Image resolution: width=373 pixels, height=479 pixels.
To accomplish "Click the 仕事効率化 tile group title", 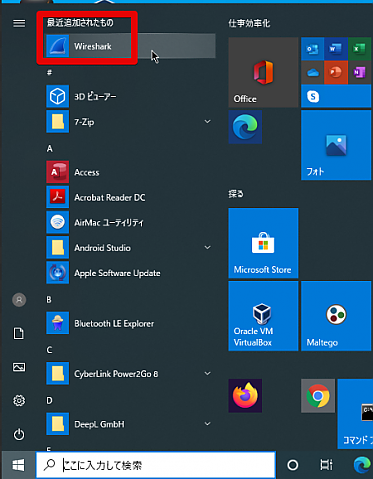I will (x=249, y=23).
